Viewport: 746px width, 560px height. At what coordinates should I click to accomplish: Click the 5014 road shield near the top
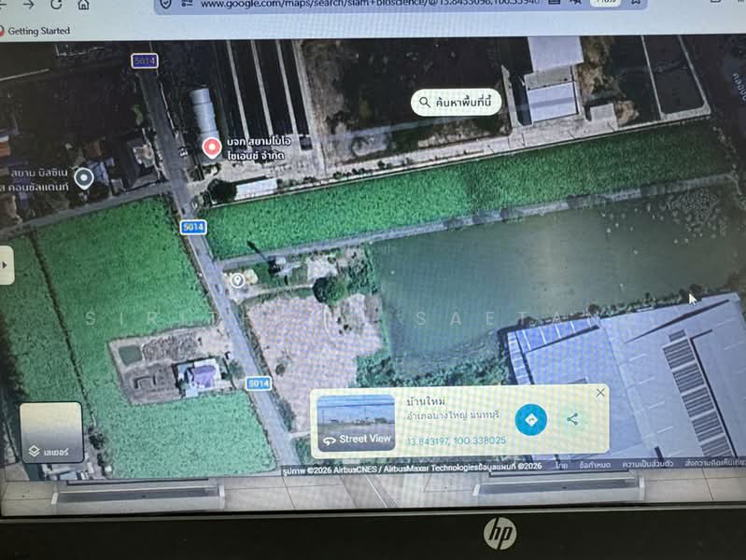145,61
